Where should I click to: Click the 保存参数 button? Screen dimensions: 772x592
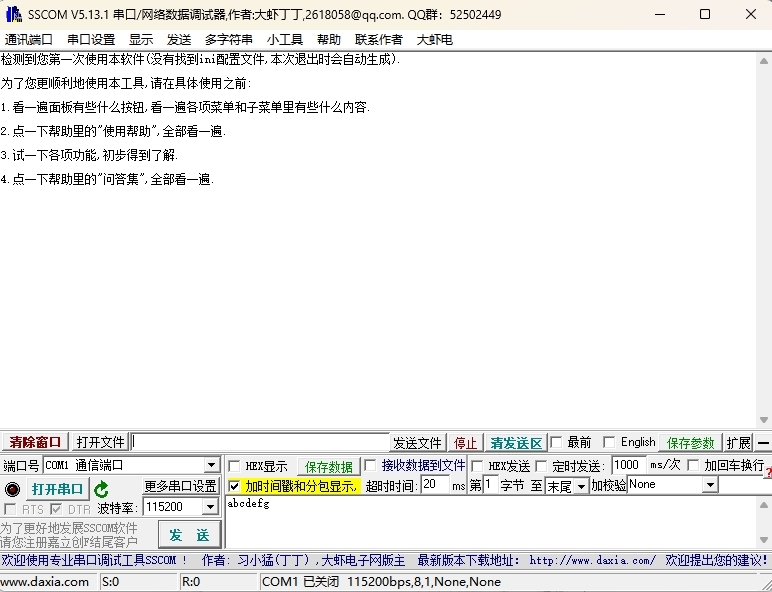[x=690, y=443]
